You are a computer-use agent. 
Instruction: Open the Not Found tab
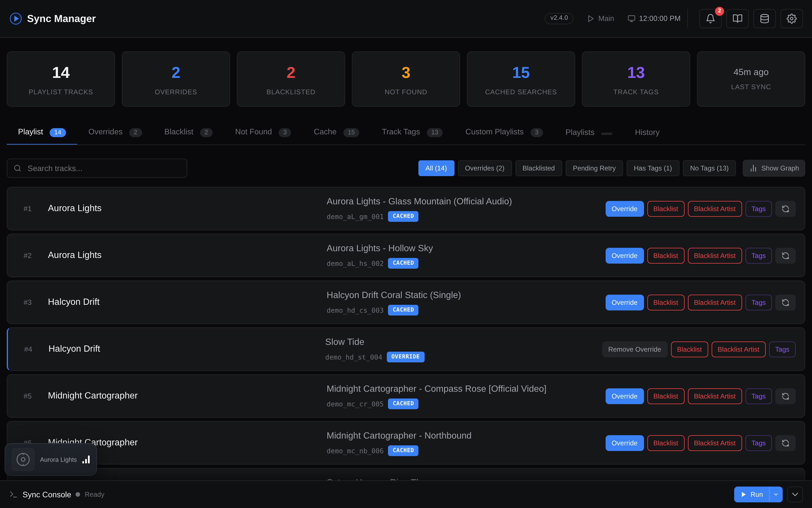point(263,132)
